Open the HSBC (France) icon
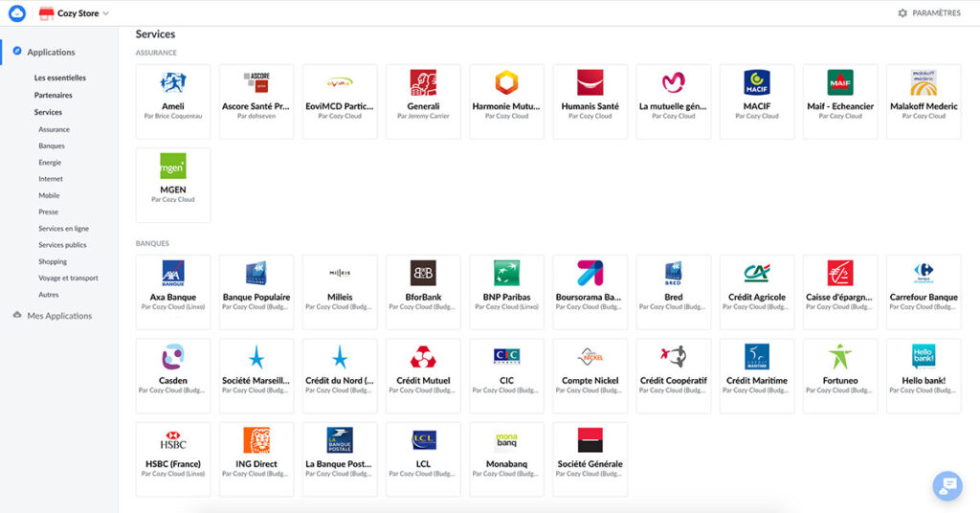This screenshot has width=980, height=513. [x=173, y=440]
